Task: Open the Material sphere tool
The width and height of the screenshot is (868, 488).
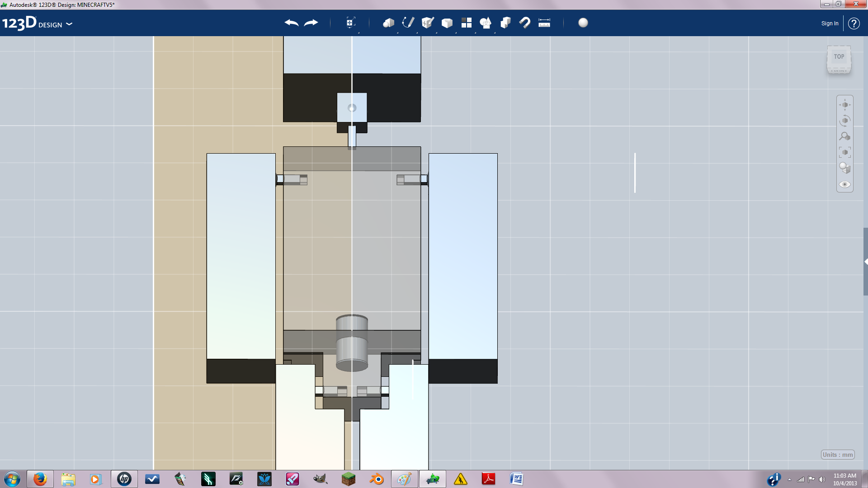Action: tap(583, 23)
